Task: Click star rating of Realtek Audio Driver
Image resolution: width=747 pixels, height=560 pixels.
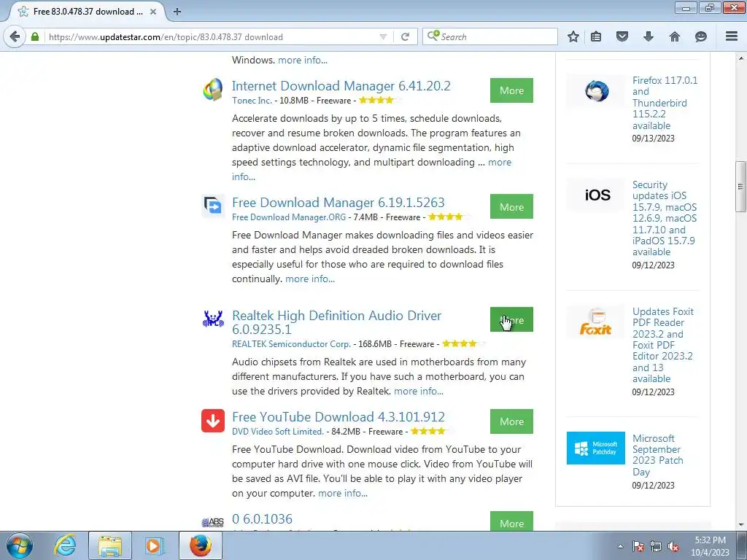Action: (464, 343)
